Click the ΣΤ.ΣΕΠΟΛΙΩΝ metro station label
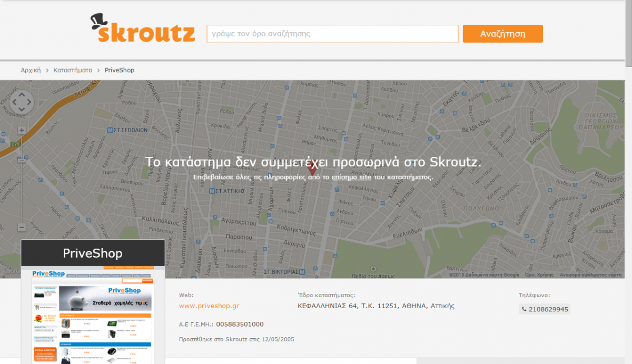This screenshot has height=364, width=632. [127, 130]
